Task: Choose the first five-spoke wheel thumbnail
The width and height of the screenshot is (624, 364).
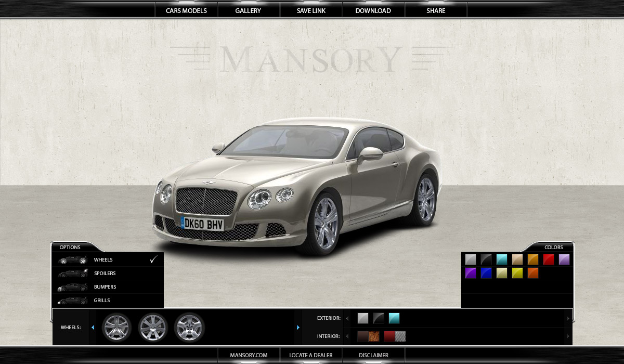Action: 116,328
